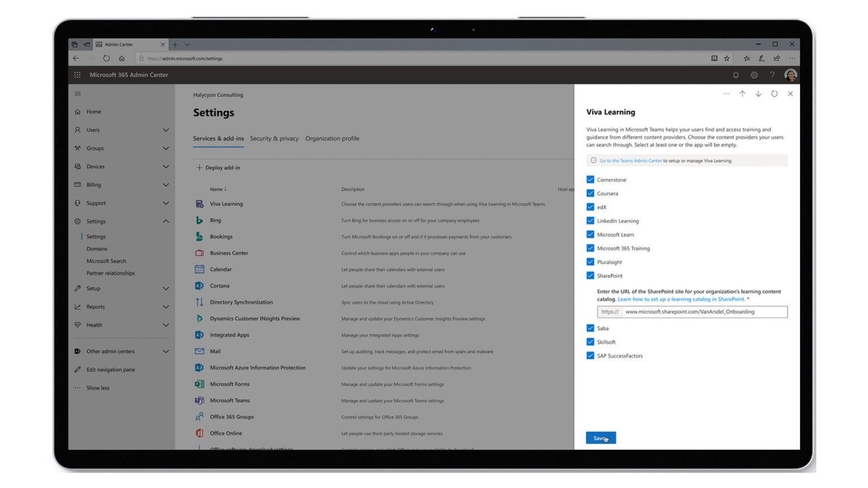This screenshot has width=868, height=488.
Task: Click the Bookings service icon
Action: click(x=199, y=237)
